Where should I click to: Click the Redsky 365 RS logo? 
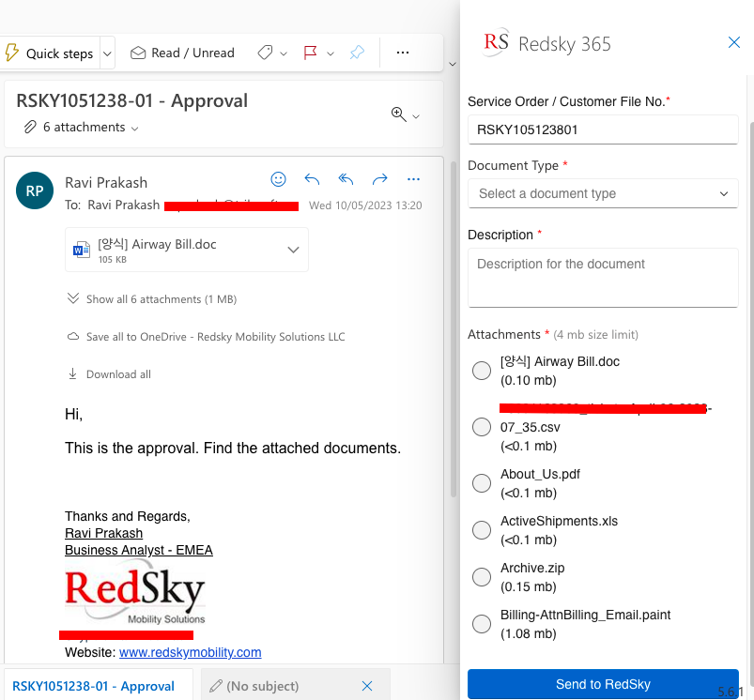[x=496, y=42]
